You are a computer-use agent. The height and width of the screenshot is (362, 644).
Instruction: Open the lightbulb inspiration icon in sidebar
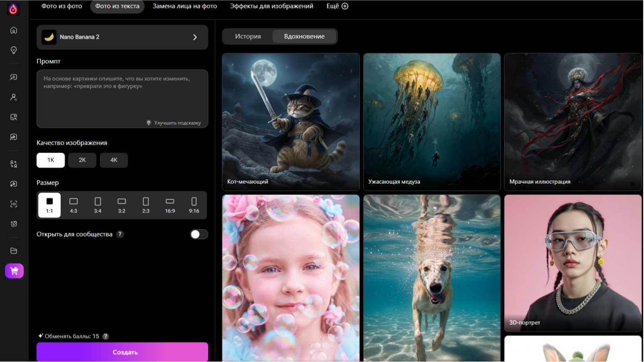(x=14, y=50)
